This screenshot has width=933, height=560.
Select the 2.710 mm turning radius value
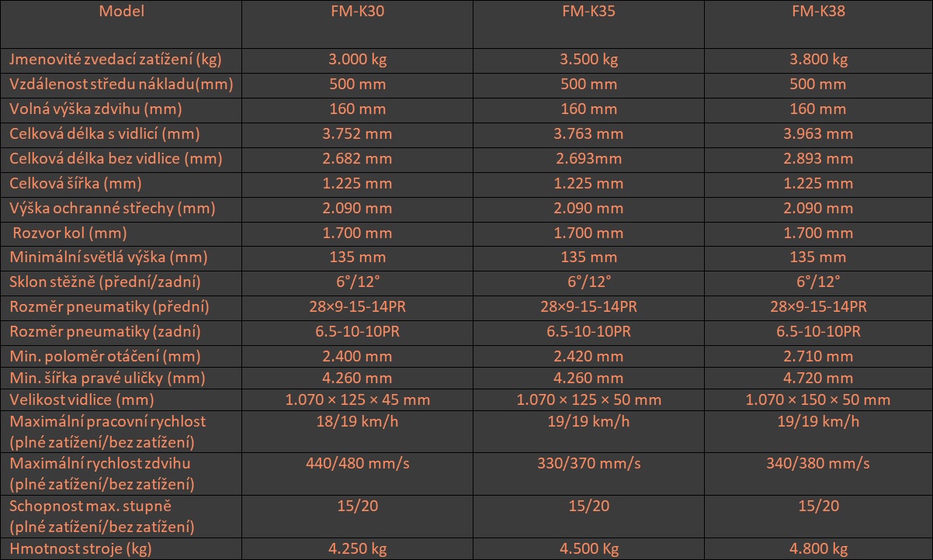point(818,357)
